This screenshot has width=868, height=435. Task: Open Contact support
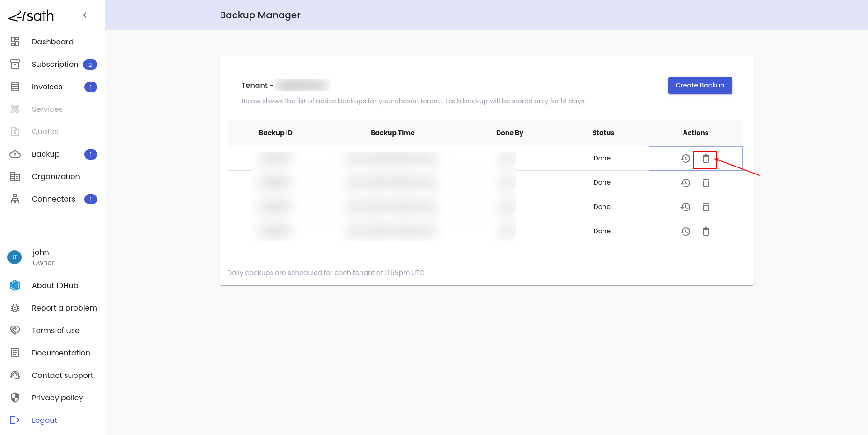(62, 376)
